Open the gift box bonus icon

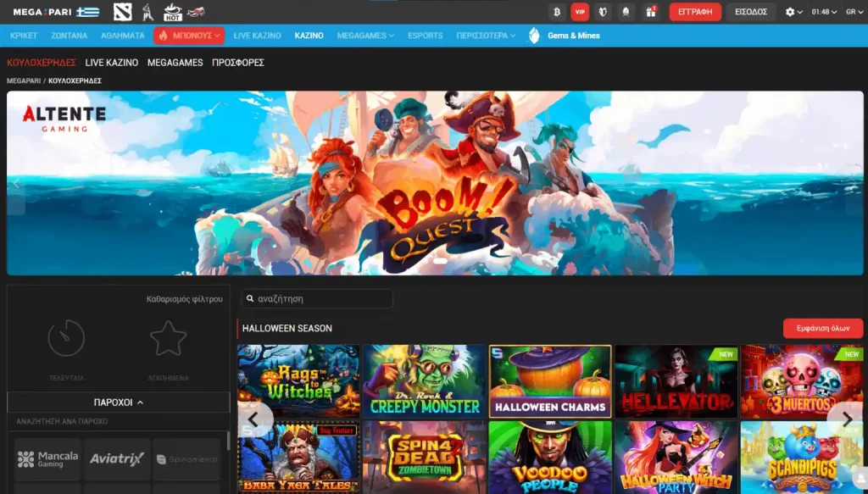(651, 12)
